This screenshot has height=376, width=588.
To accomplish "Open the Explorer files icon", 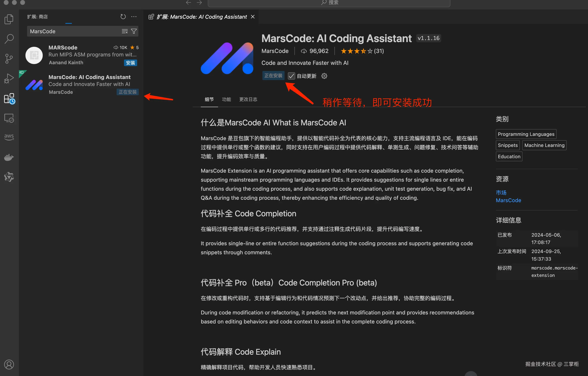I will click(x=9, y=19).
